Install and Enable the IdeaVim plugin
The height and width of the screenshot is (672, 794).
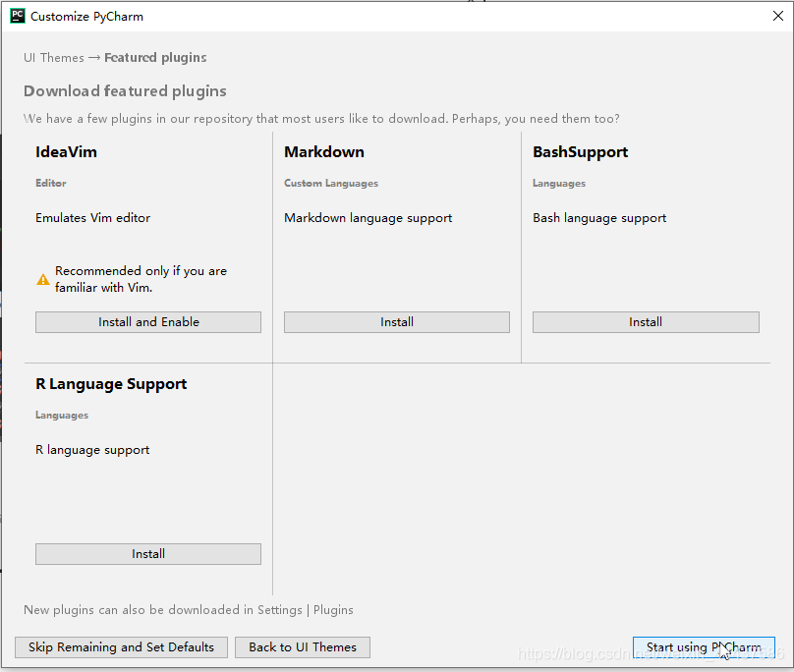(x=148, y=322)
